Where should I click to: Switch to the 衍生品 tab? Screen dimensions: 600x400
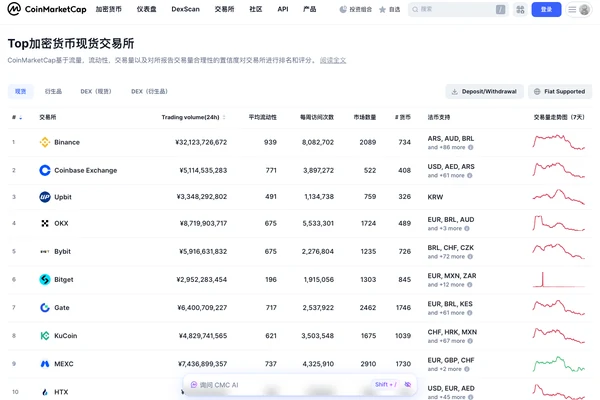click(53, 91)
